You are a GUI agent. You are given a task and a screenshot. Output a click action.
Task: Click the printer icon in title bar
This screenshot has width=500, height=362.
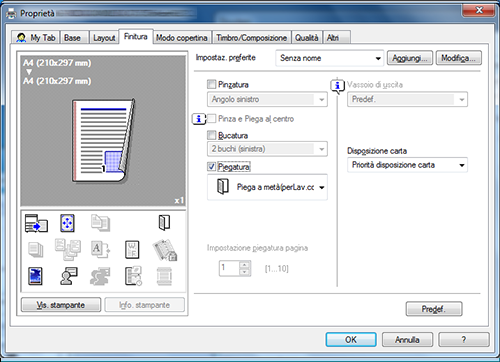click(x=11, y=14)
